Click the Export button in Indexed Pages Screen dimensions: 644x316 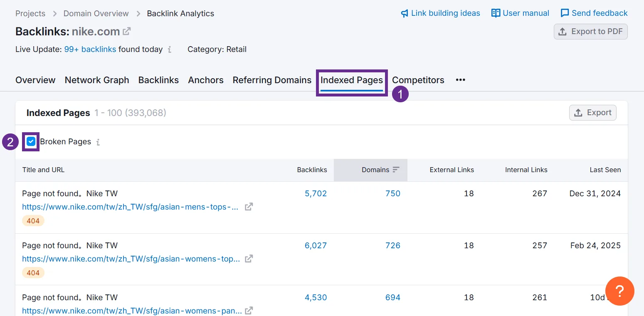click(592, 113)
